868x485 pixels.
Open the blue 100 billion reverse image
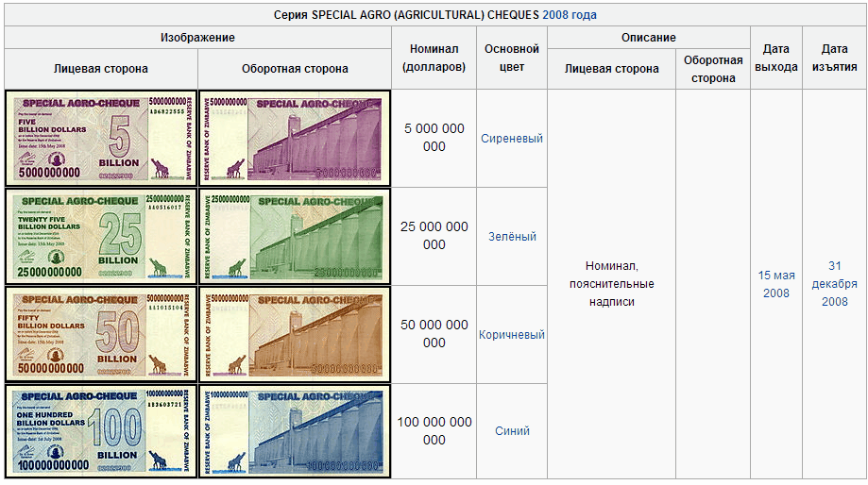tap(295, 430)
